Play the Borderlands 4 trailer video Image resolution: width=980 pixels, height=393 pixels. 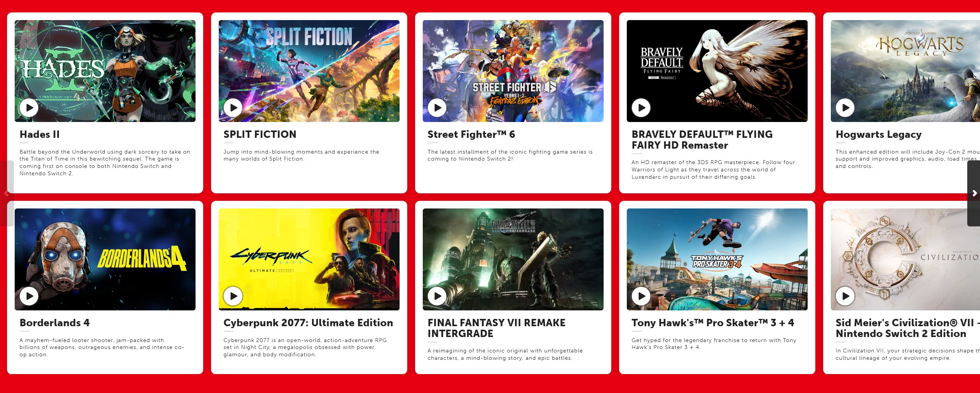tap(29, 296)
